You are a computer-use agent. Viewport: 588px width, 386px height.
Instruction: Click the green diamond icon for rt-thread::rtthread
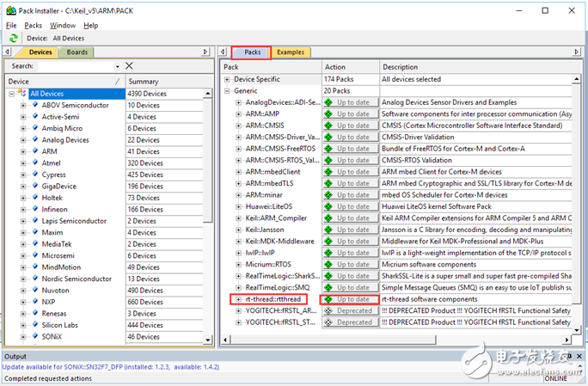click(x=329, y=299)
